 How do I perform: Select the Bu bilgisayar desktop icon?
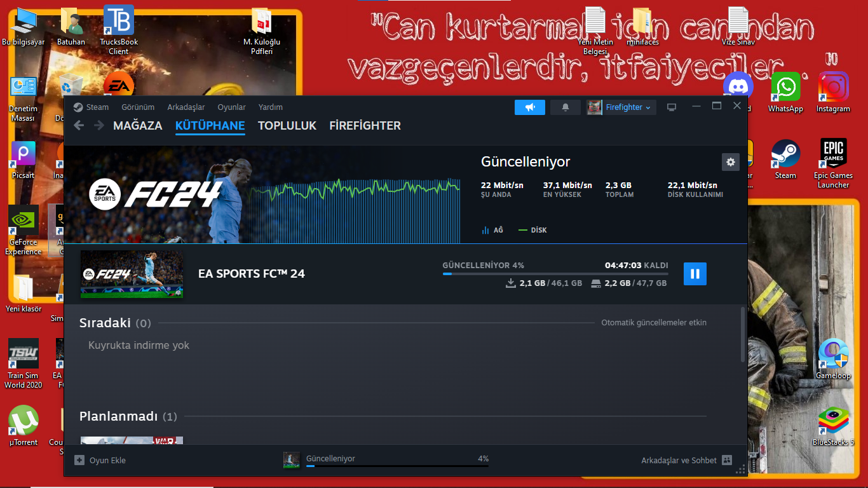[24, 27]
